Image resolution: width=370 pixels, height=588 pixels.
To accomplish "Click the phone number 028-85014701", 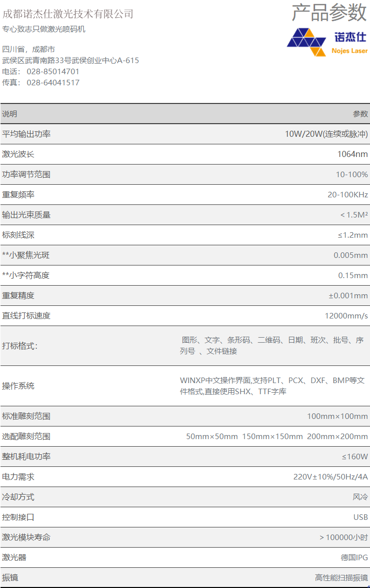I will coord(53,72).
